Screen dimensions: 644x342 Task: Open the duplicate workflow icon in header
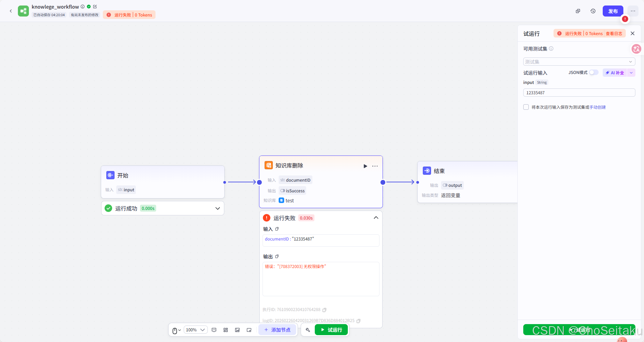click(578, 11)
